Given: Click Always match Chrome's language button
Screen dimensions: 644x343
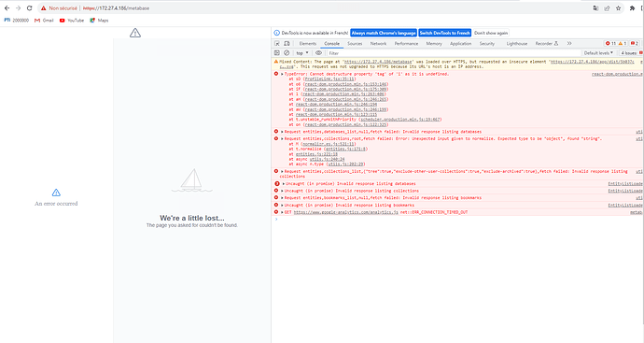Looking at the screenshot, I should (384, 33).
